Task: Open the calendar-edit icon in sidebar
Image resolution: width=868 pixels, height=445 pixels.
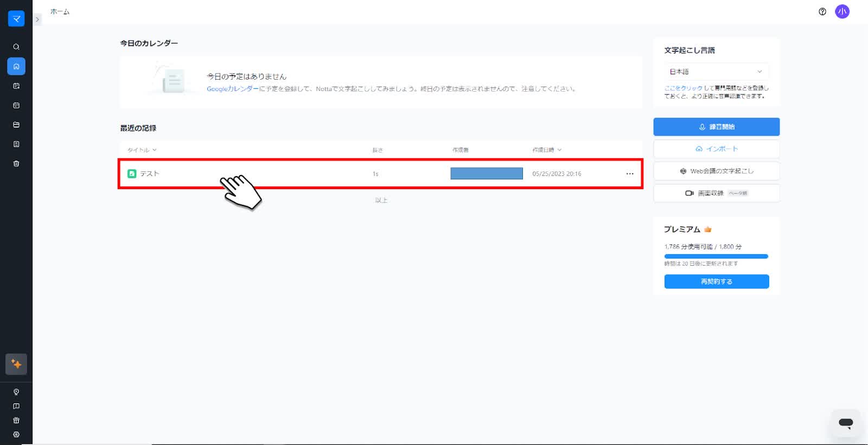Action: 16,86
